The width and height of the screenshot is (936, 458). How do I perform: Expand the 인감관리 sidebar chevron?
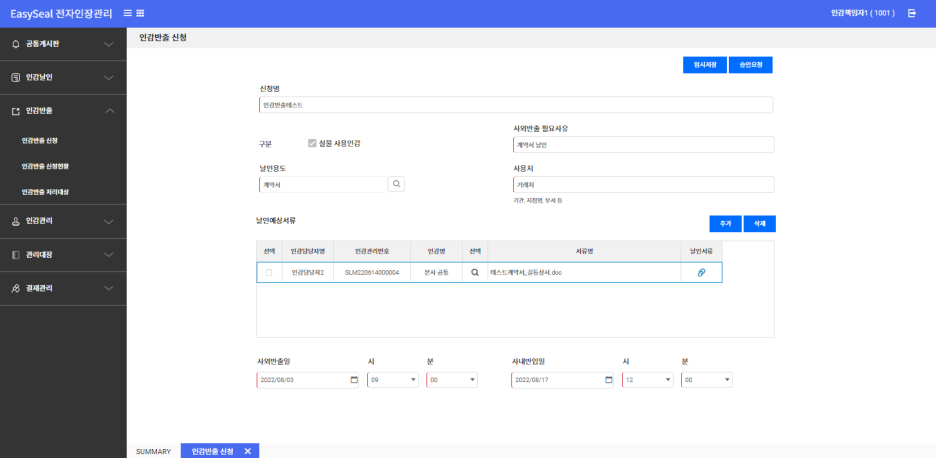point(109,222)
